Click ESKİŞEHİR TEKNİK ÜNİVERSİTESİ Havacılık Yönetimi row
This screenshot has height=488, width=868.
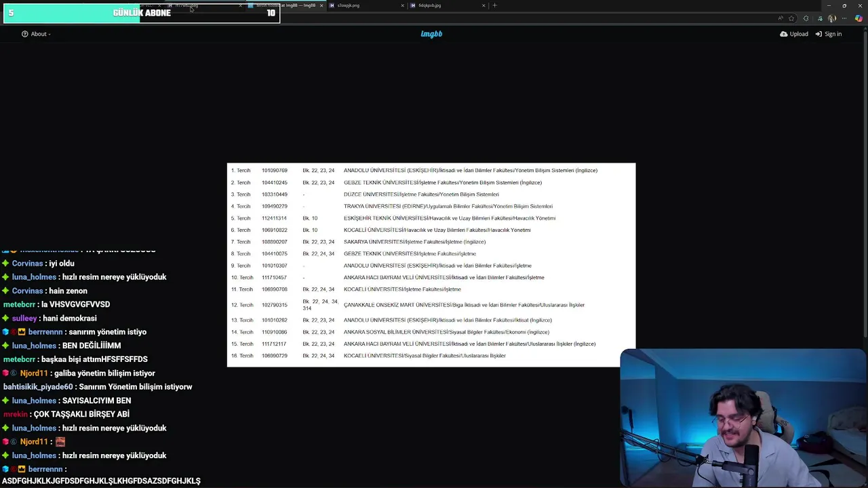[450, 218]
